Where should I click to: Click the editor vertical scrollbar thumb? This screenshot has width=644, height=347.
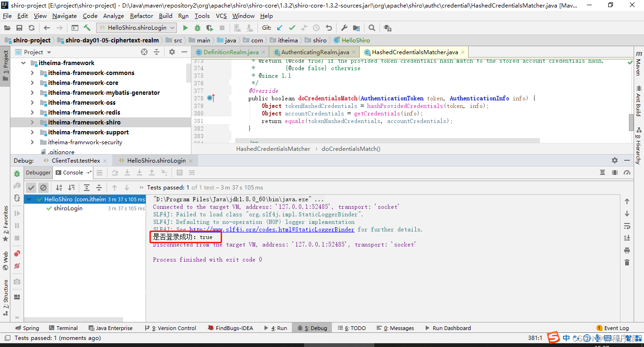631,122
